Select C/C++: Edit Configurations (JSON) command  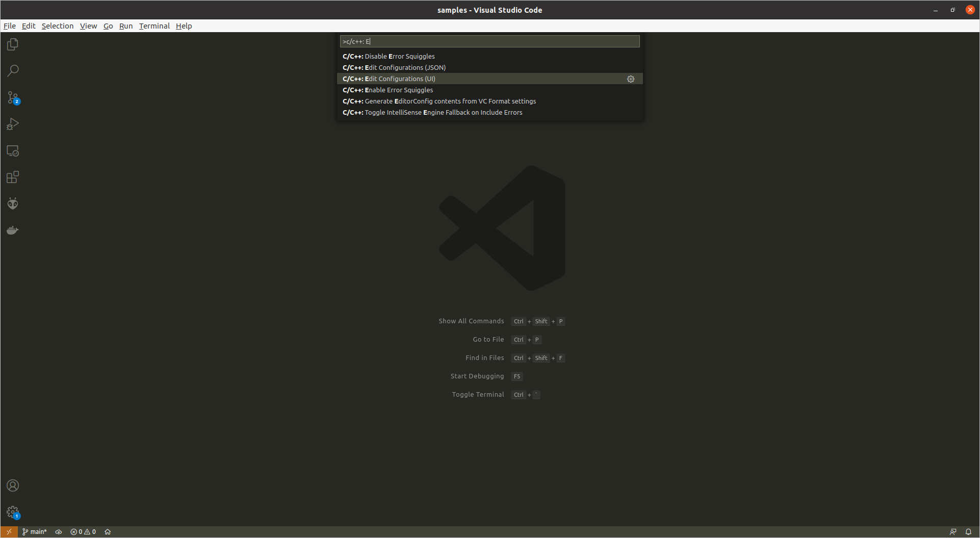coord(490,68)
